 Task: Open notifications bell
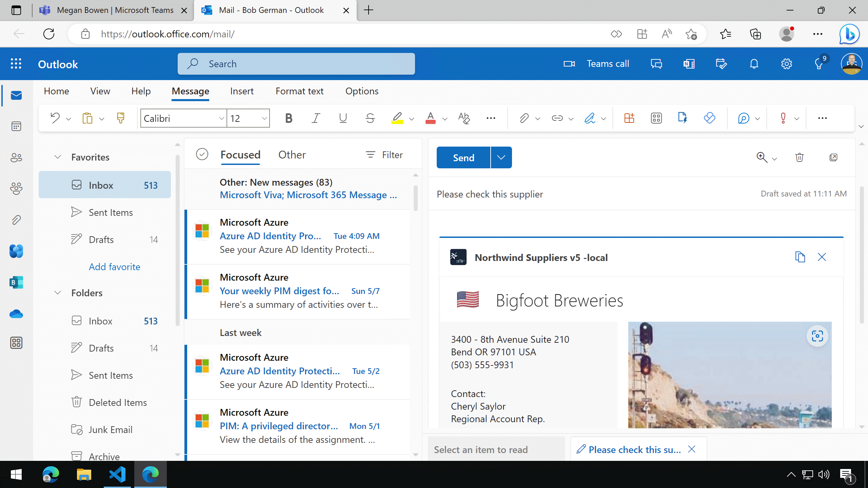pyautogui.click(x=754, y=64)
